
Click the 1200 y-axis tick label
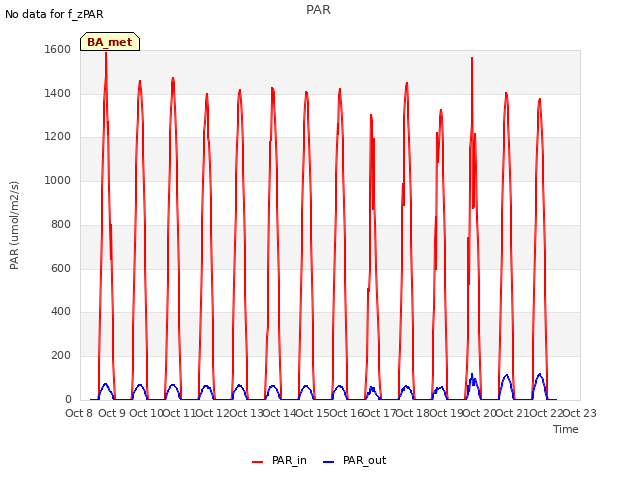point(58,137)
